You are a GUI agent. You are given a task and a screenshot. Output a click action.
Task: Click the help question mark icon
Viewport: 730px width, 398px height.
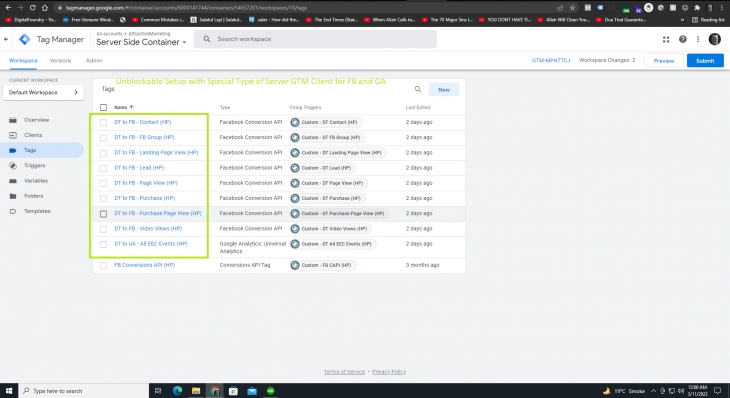[x=683, y=40]
